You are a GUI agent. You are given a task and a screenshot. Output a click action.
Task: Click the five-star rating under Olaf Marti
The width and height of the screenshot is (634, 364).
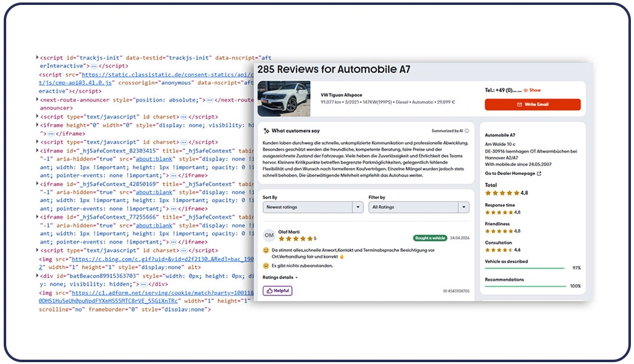pos(295,239)
